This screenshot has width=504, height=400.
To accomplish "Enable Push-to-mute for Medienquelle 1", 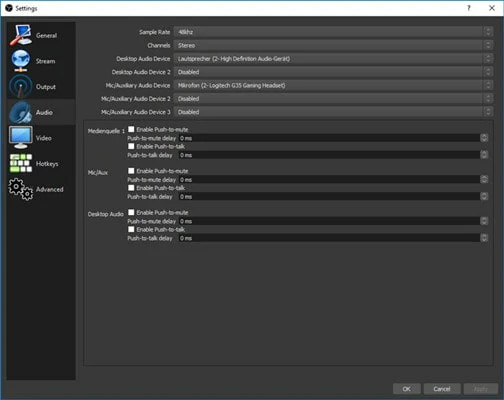I will coord(131,129).
